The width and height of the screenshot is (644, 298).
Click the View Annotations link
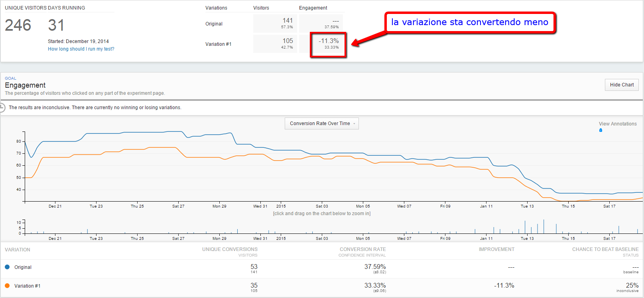click(617, 124)
